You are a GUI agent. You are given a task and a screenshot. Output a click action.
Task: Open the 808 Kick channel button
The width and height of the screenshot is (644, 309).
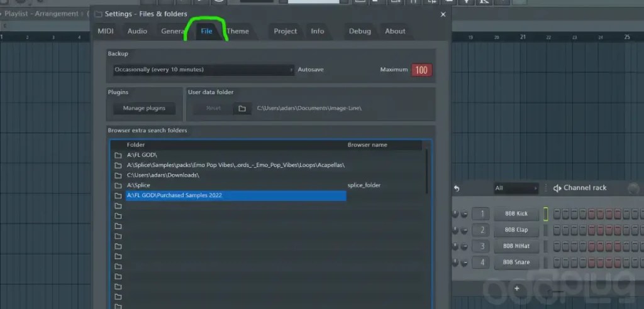pos(516,214)
